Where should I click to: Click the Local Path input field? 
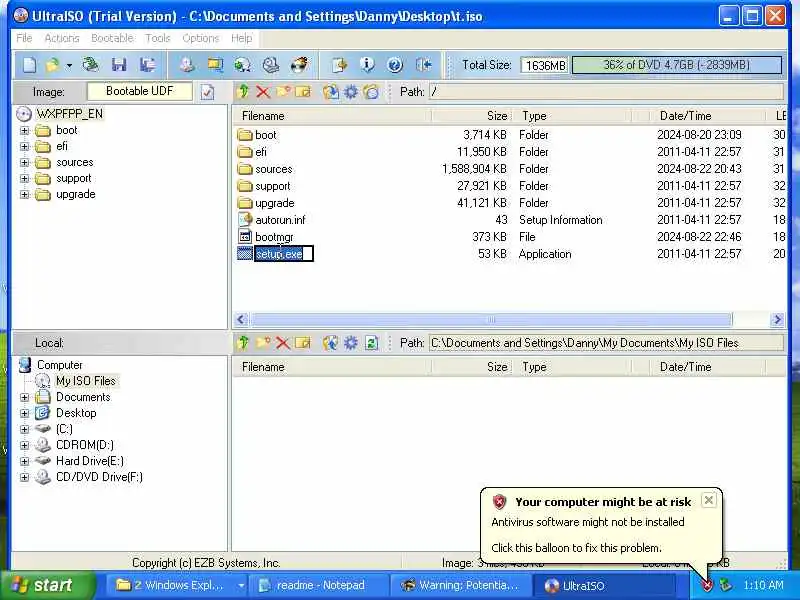[606, 343]
